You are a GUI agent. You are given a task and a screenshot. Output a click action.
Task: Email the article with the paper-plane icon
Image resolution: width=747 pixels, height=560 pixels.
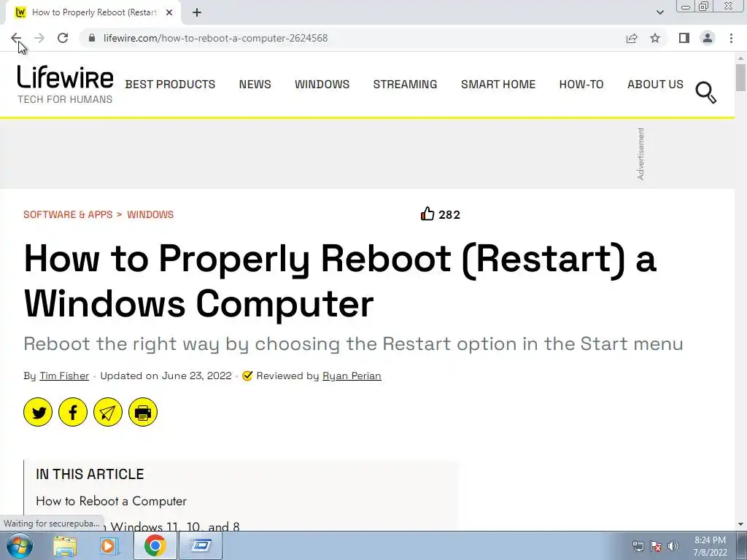coord(108,412)
